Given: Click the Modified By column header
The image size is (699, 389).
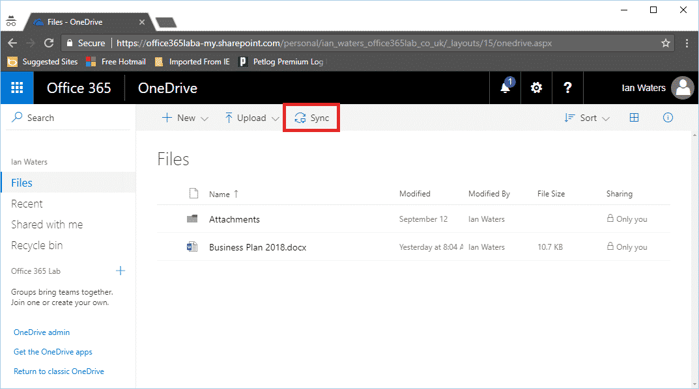Looking at the screenshot, I should pos(489,194).
